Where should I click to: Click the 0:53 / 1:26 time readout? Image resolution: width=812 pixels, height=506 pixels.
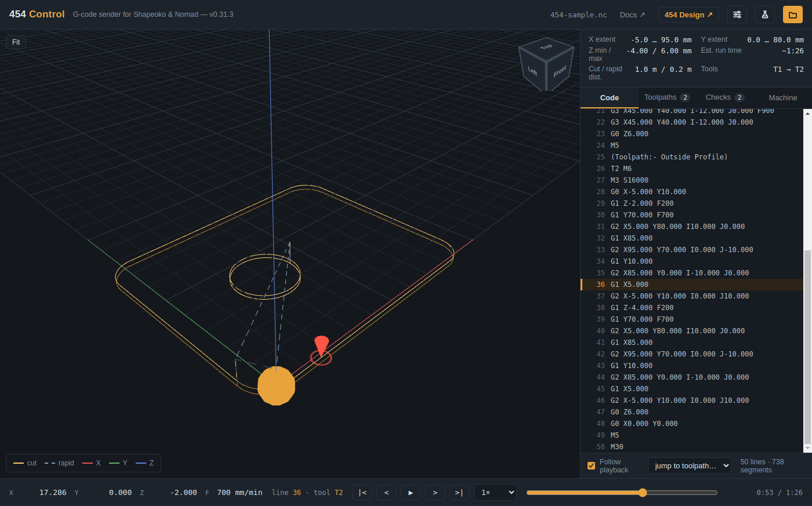click(780, 493)
